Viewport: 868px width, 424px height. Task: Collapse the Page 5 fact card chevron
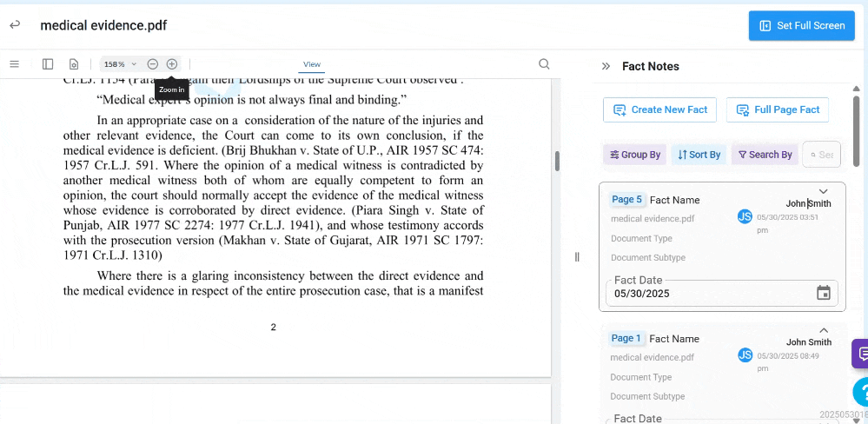click(x=823, y=191)
